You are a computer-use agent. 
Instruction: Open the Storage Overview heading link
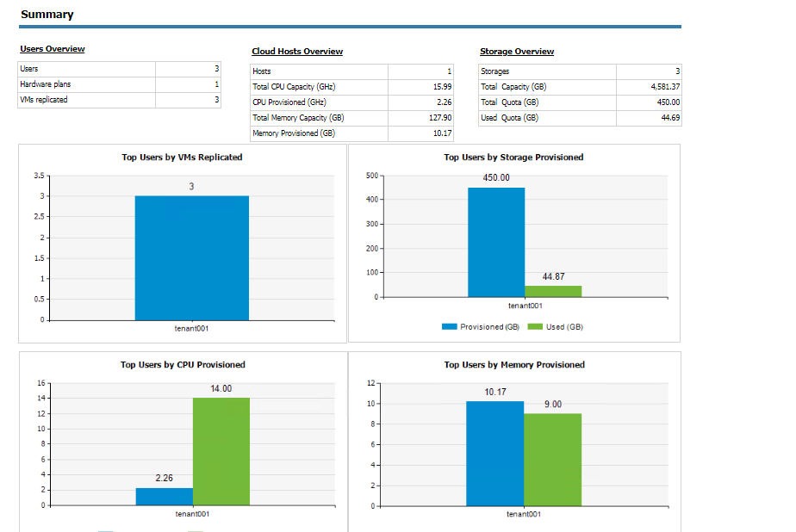[x=517, y=52]
